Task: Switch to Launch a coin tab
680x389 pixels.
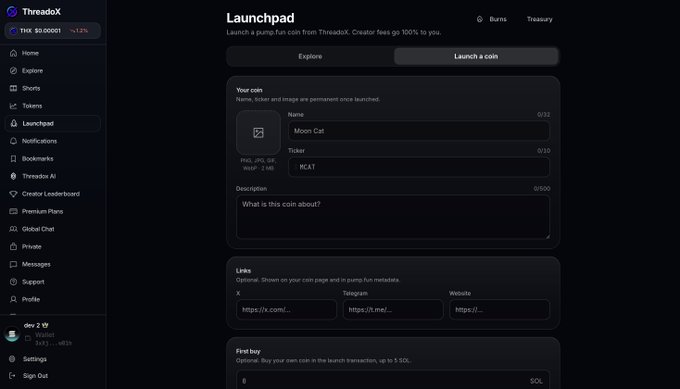Action: 476,56
